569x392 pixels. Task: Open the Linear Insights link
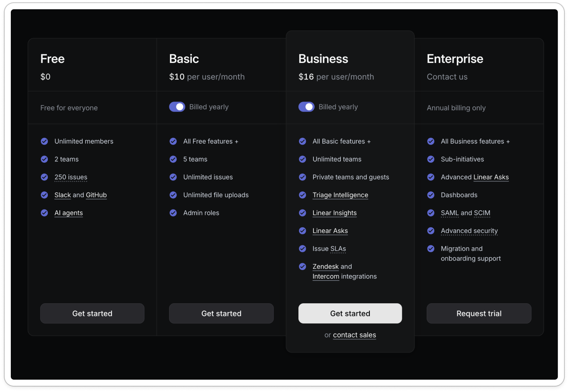click(334, 213)
